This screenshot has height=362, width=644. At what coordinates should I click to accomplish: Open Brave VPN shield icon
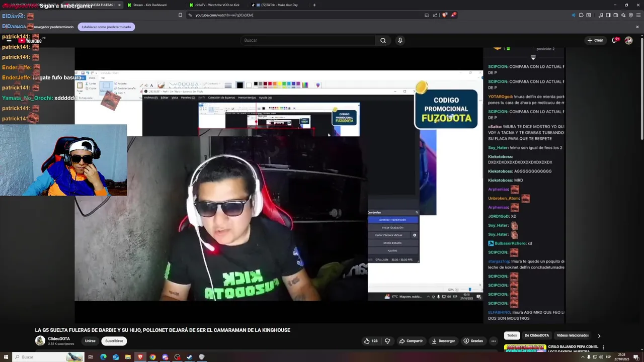pyautogui.click(x=630, y=15)
